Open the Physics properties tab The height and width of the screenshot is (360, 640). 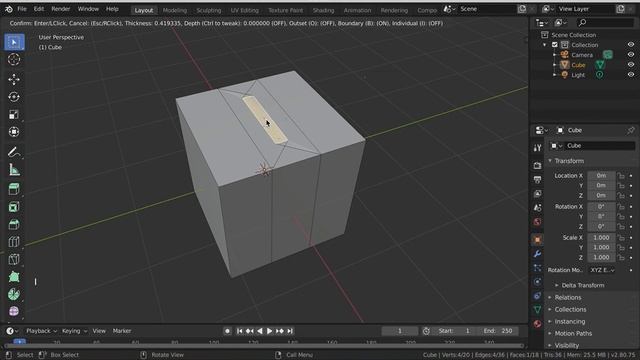pos(537,282)
